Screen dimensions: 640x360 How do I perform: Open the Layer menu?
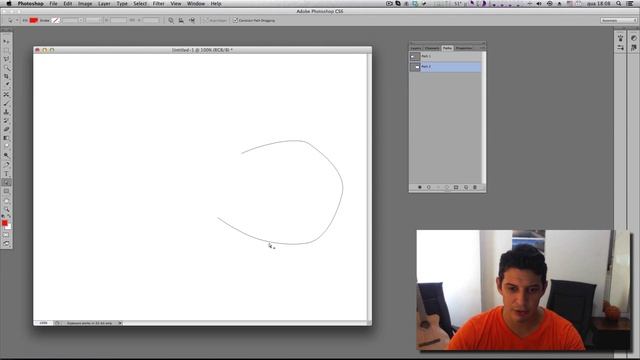(104, 4)
